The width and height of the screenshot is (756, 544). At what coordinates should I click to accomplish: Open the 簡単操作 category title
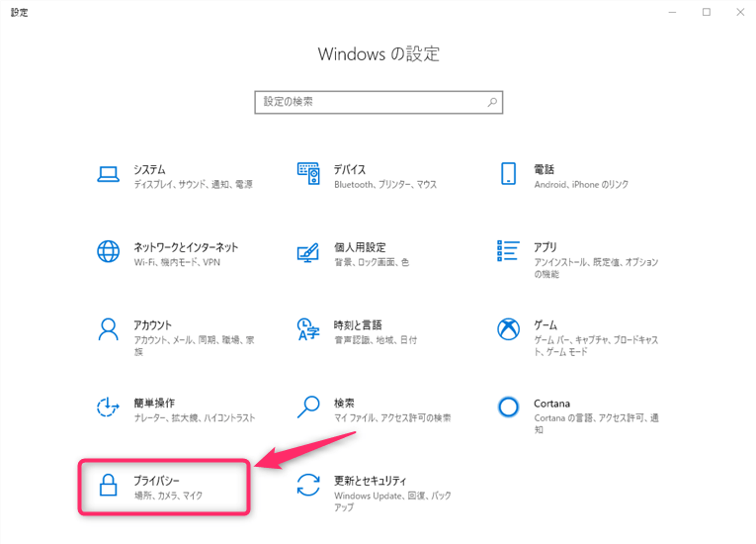point(154,403)
